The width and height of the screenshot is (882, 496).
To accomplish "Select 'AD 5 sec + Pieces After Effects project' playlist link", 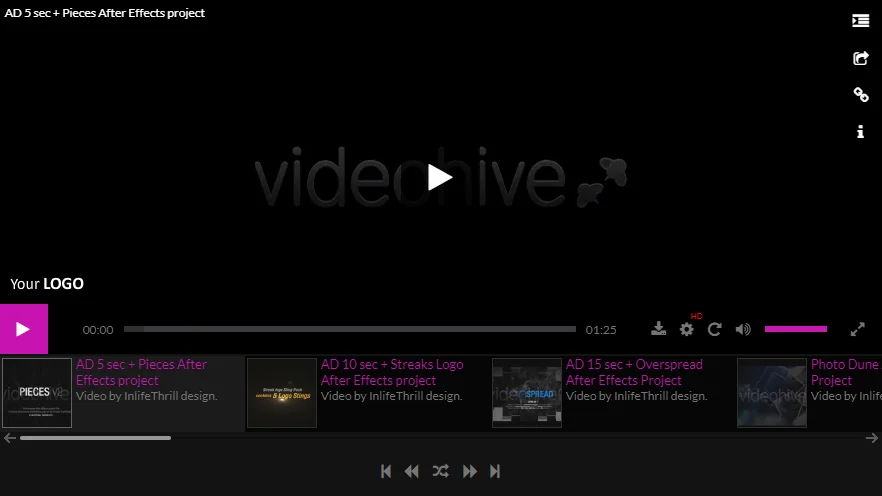I will click(x=141, y=372).
